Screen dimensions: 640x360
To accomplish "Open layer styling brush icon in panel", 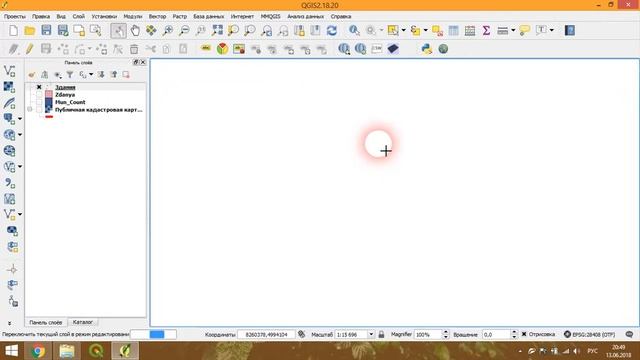I will [x=32, y=75].
